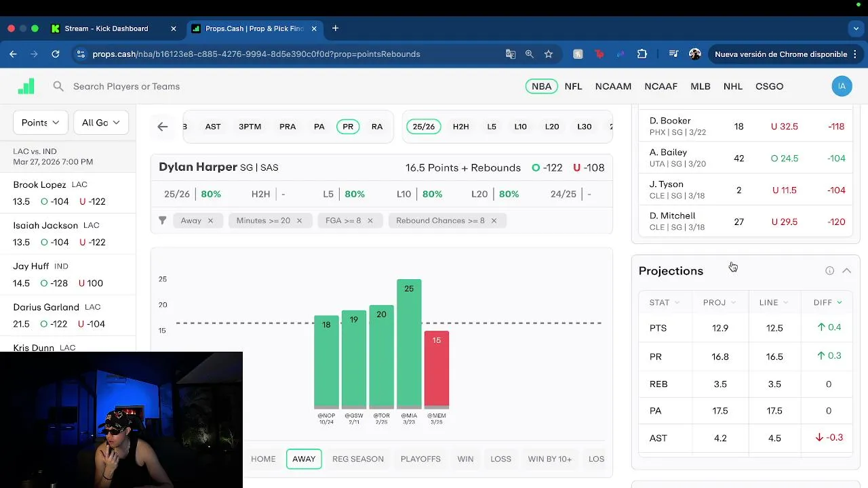
Task: Remove the Rebound Chances >= 8 filter
Action: point(494,220)
